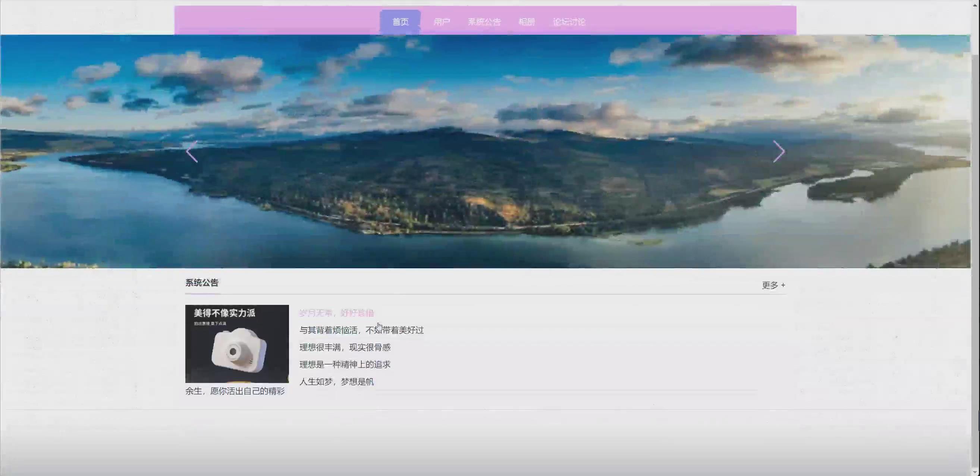Viewport: 980px width, 476px height.
Task: Click the carousel next (right) arrow
Action: [x=778, y=151]
